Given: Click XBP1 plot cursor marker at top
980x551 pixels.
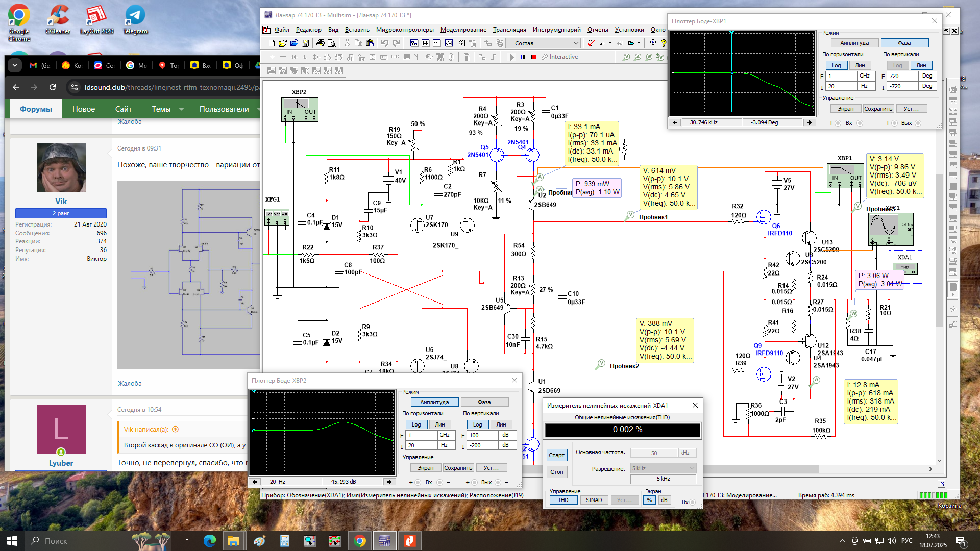Looking at the screenshot, I should (731, 32).
